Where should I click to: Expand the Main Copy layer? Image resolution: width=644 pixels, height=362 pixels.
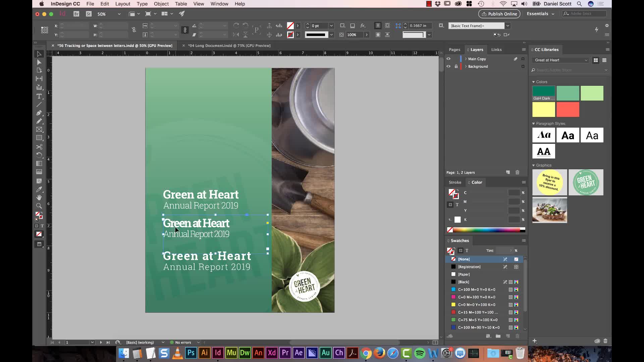(x=466, y=59)
